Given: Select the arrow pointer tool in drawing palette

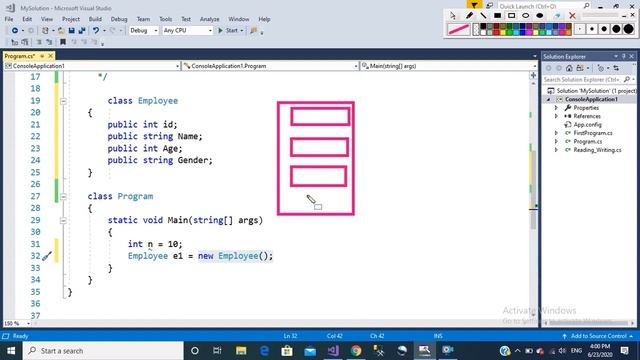Looking at the screenshot, I should [x=453, y=16].
